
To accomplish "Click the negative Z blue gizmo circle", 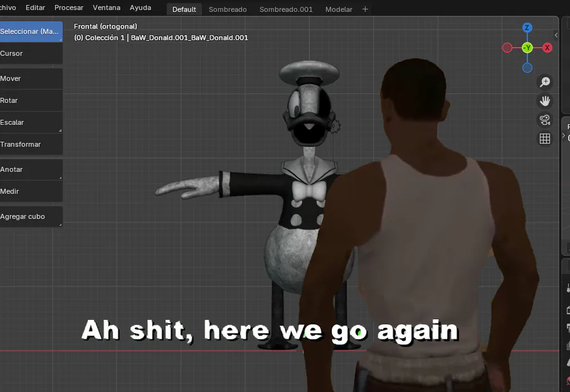I will click(527, 68).
